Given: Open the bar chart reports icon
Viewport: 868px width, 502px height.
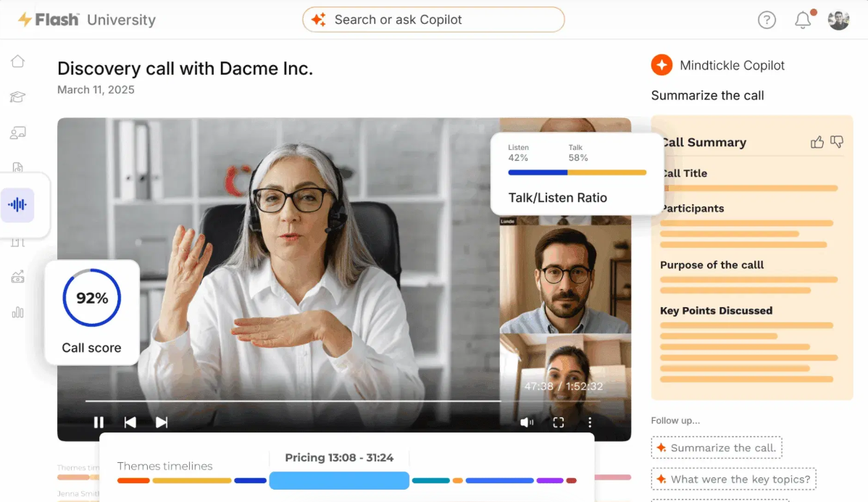Looking at the screenshot, I should (x=17, y=312).
